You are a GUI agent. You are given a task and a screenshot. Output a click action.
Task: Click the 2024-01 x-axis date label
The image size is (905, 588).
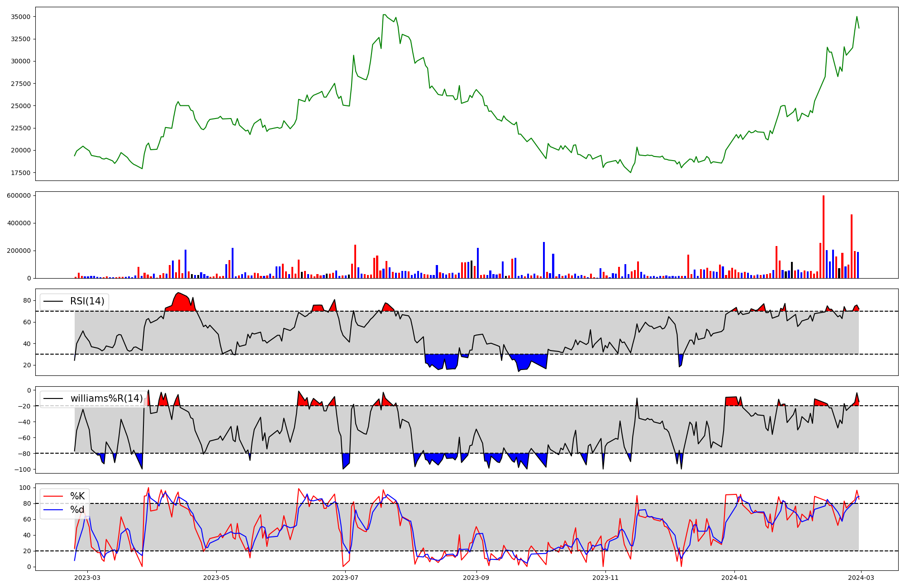coord(734,578)
